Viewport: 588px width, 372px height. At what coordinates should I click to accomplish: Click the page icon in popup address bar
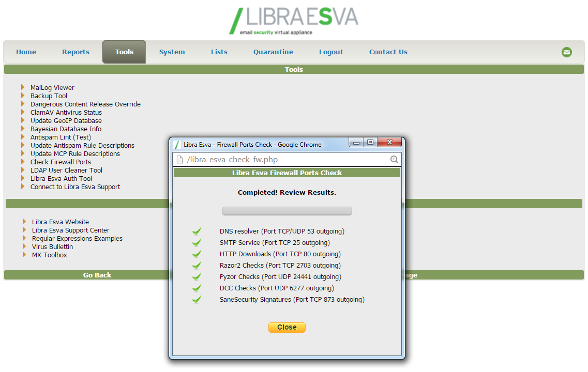point(179,159)
